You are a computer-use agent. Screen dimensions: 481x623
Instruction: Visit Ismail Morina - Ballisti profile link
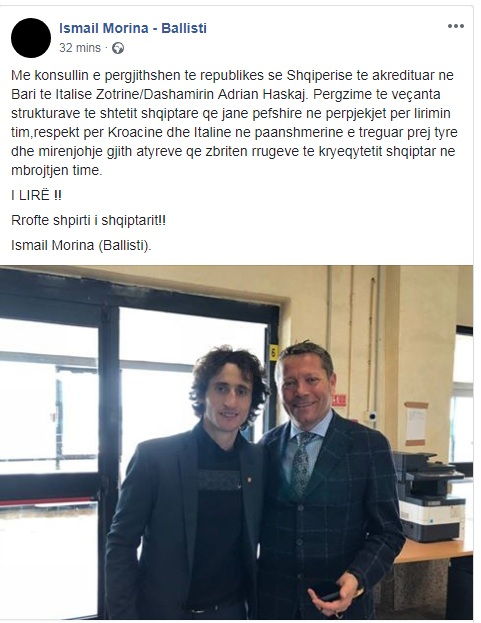[x=133, y=28]
